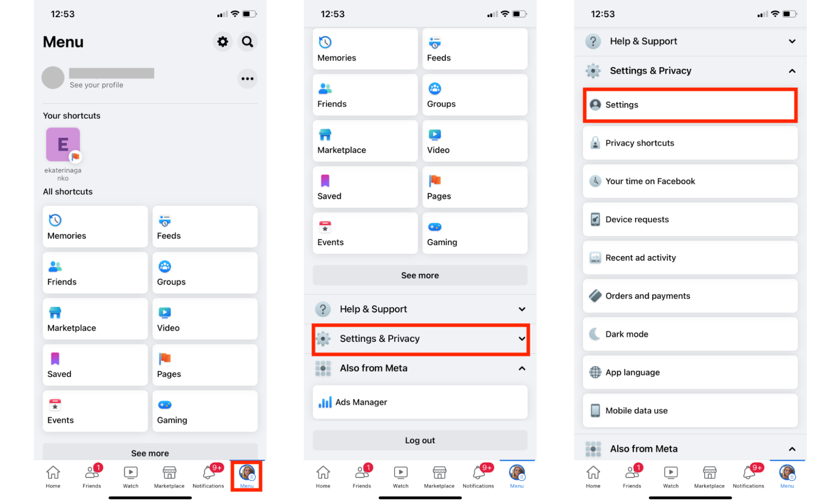Open three-dots options beside See your profile
The width and height of the screenshot is (840, 504).
pyautogui.click(x=248, y=79)
